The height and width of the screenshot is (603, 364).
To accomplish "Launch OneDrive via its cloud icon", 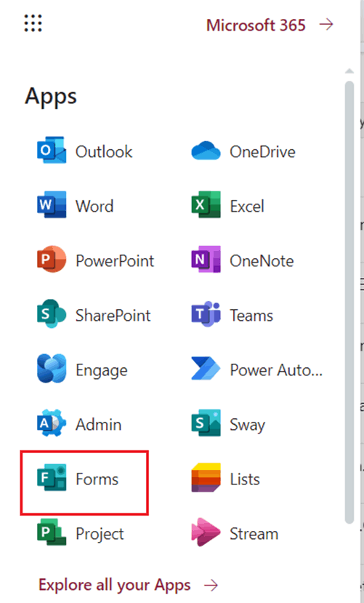I will (206, 151).
